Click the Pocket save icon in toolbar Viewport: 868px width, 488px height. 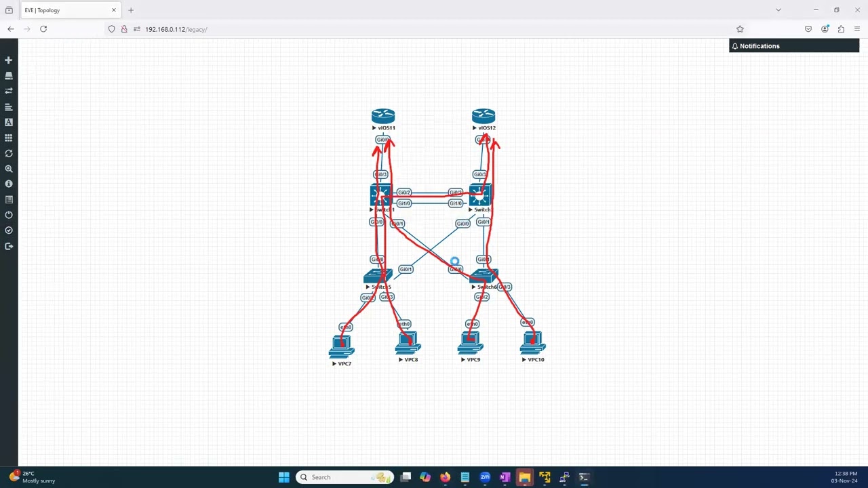click(x=808, y=29)
